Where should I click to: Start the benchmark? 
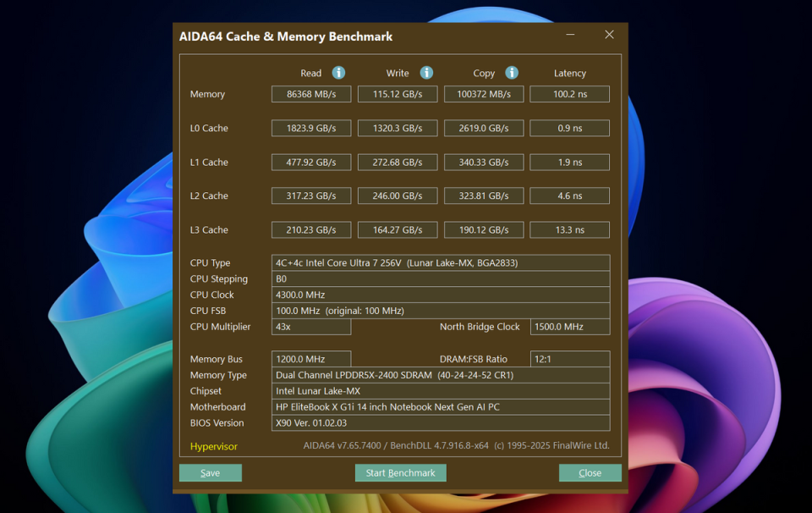pyautogui.click(x=400, y=472)
